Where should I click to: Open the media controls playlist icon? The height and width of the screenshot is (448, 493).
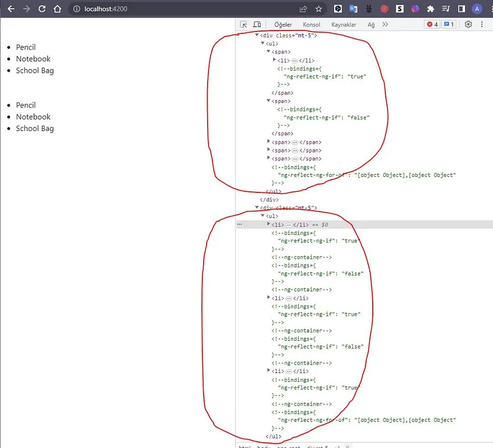click(446, 9)
